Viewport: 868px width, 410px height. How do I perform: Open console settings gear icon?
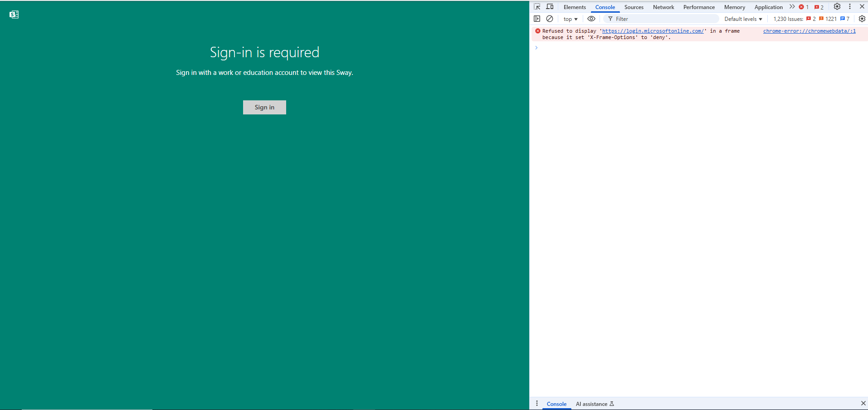(862, 19)
